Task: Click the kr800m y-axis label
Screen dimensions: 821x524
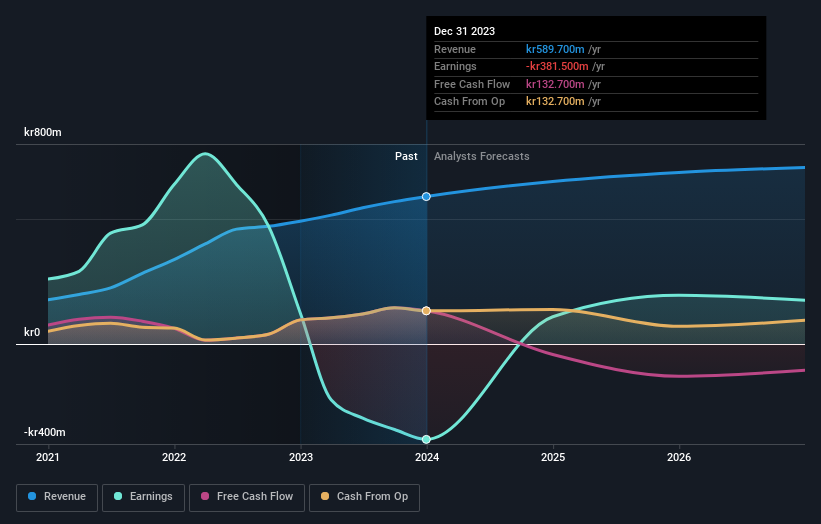Action: [x=42, y=132]
